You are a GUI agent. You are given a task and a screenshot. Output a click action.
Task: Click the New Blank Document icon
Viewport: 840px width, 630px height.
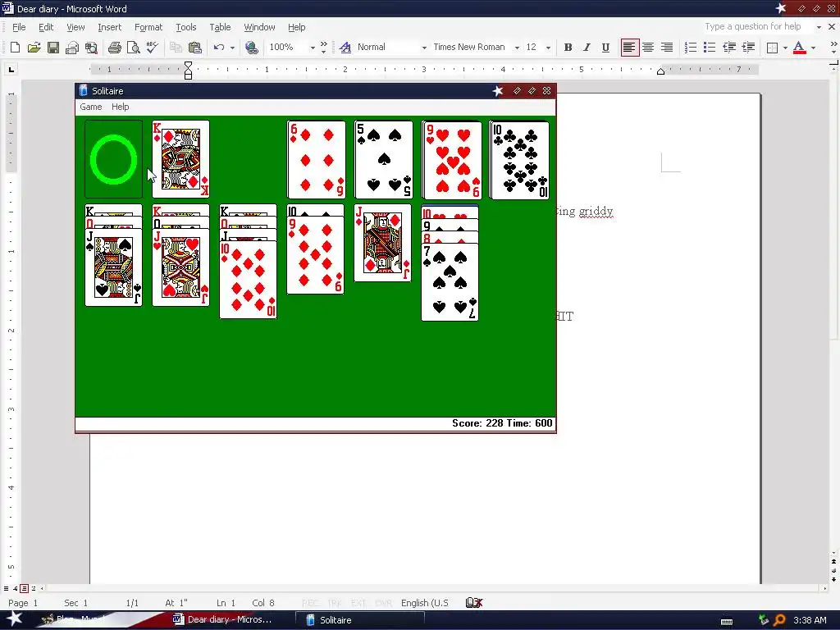tap(15, 47)
